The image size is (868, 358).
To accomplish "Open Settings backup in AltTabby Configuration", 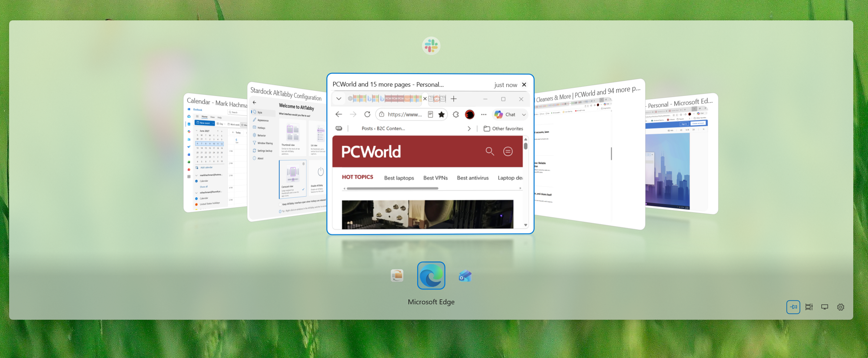I will tap(263, 151).
